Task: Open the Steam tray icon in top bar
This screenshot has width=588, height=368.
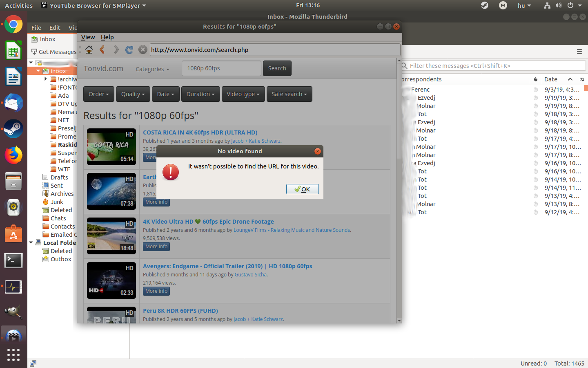Action: click(484, 5)
